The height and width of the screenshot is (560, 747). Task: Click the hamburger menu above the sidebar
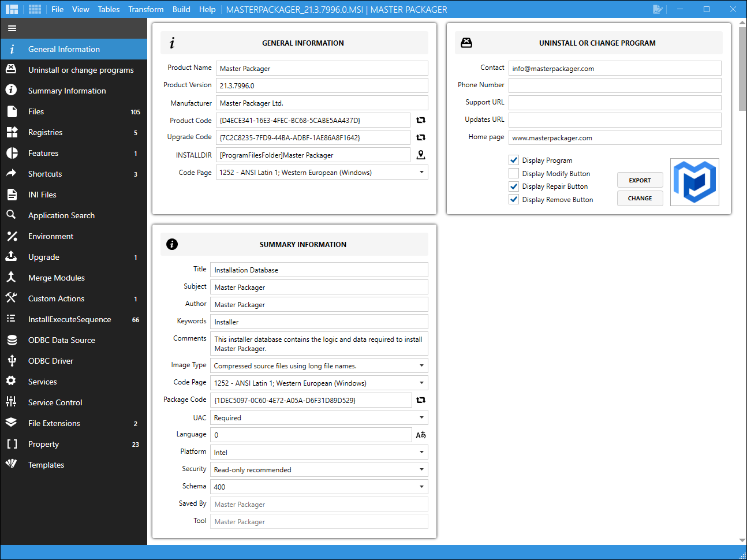point(12,28)
